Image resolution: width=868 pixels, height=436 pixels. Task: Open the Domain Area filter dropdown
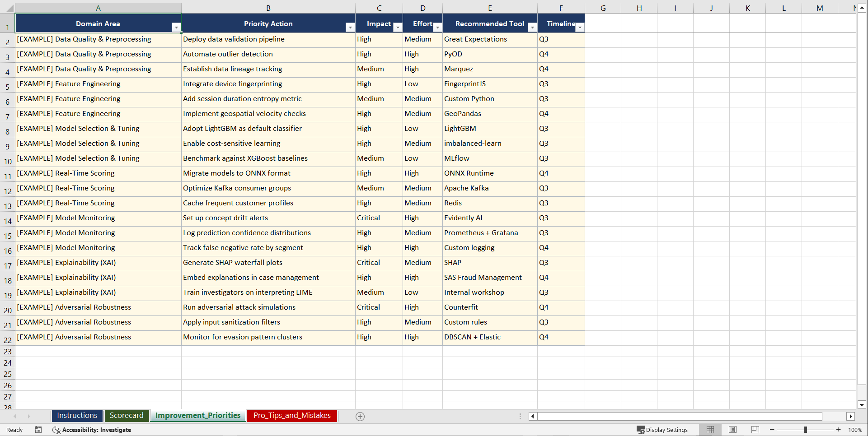[x=177, y=28]
